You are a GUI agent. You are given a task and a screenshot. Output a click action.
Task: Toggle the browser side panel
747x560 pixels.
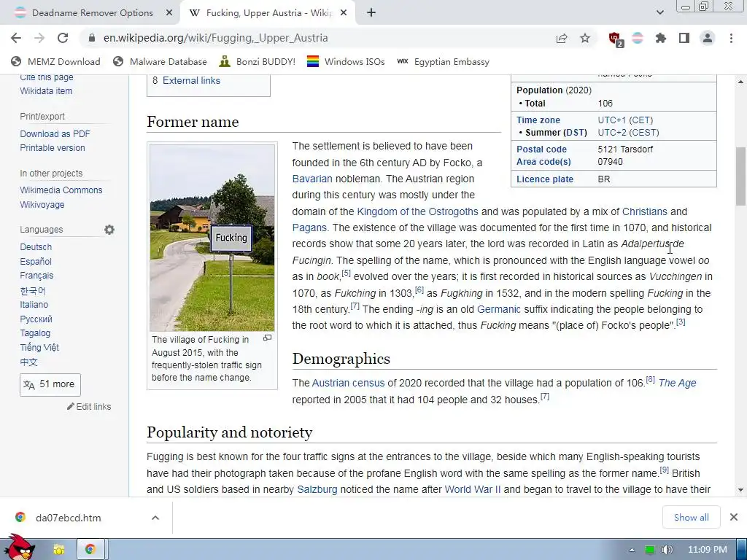coord(684,38)
